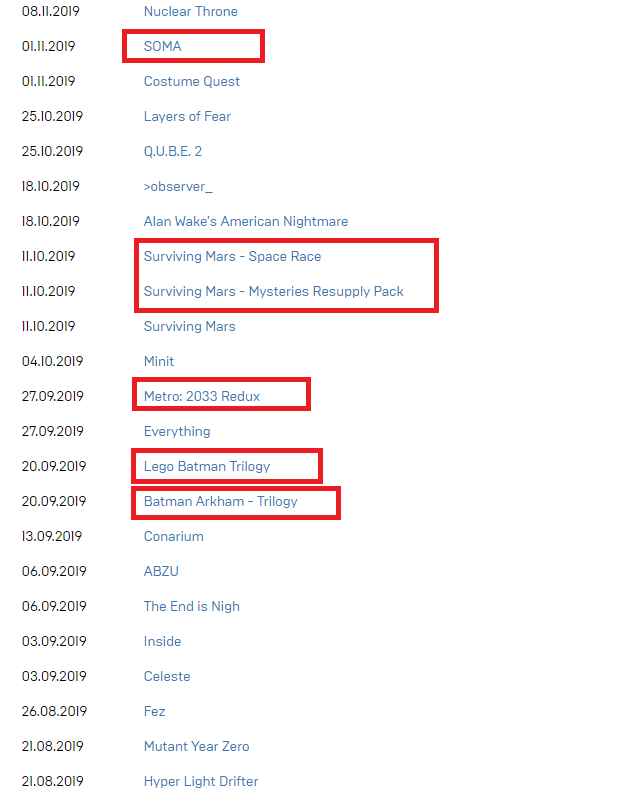Select date 25.10.2019 next to Layers of Fear
The height and width of the screenshot is (798, 638).
[52, 117]
